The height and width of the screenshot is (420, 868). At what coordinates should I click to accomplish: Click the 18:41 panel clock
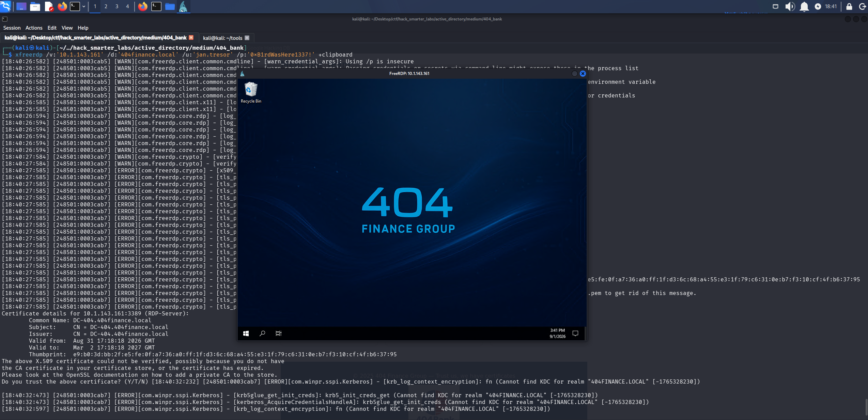click(831, 6)
